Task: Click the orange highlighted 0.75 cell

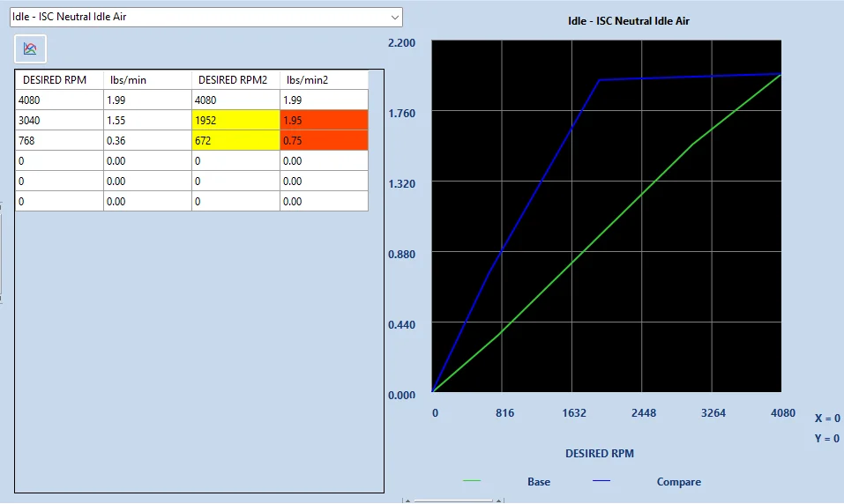Action: [324, 141]
